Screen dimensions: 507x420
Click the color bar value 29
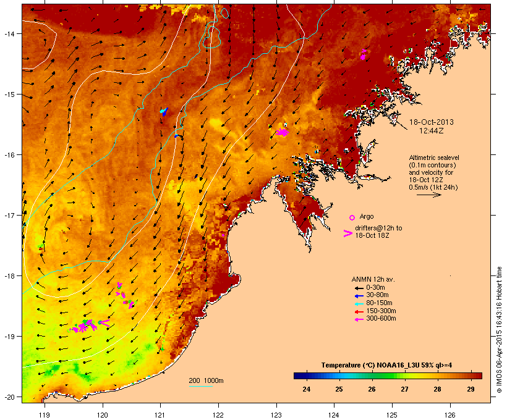tap(471, 389)
